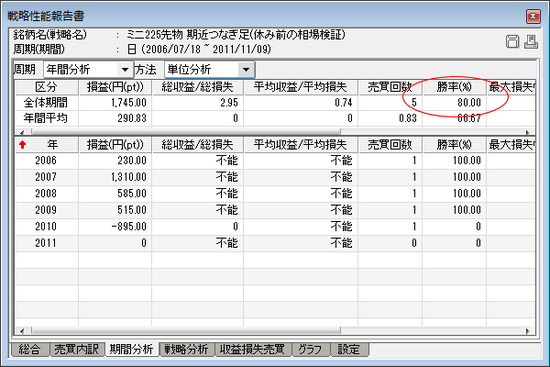
Task: Click upper table's left scroll arrow
Action: [22, 132]
